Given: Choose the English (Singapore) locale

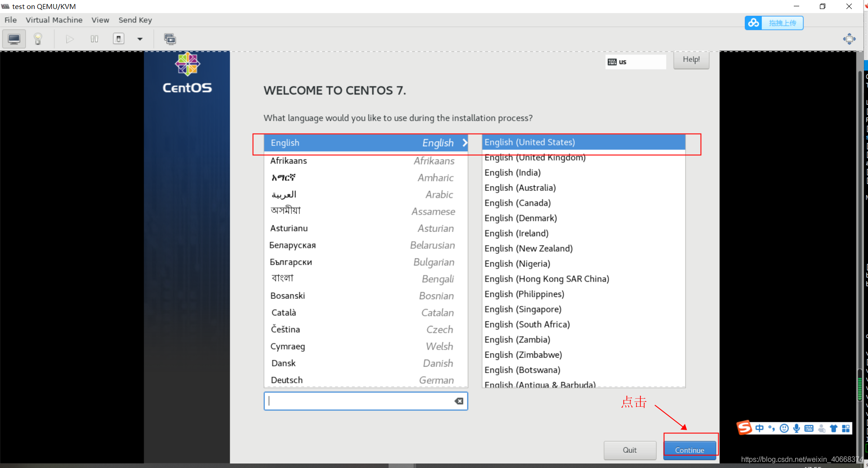Looking at the screenshot, I should 584,309.
